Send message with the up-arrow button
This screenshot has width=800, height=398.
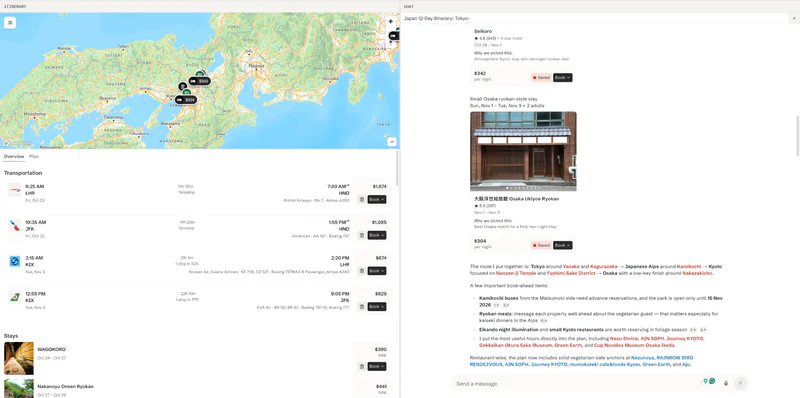(740, 384)
